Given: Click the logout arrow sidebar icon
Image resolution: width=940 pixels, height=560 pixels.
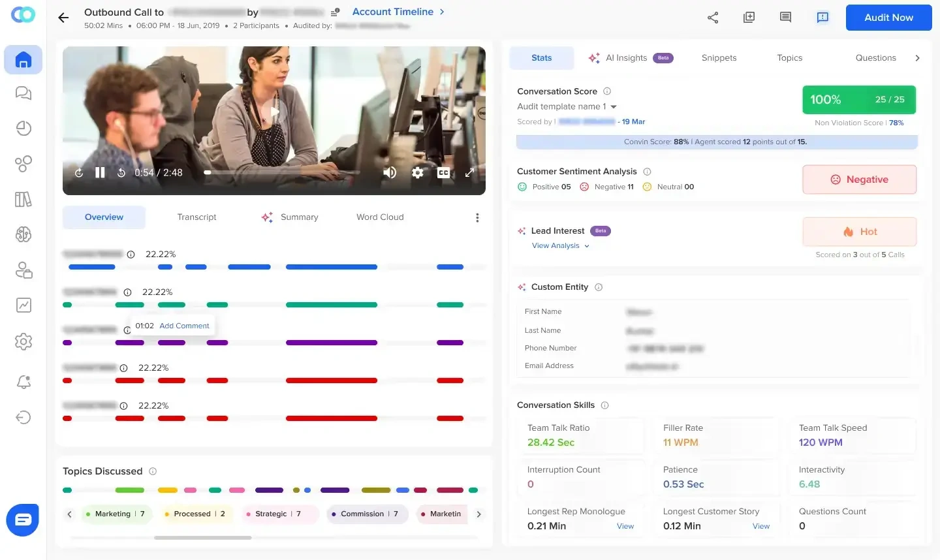Looking at the screenshot, I should [23, 418].
